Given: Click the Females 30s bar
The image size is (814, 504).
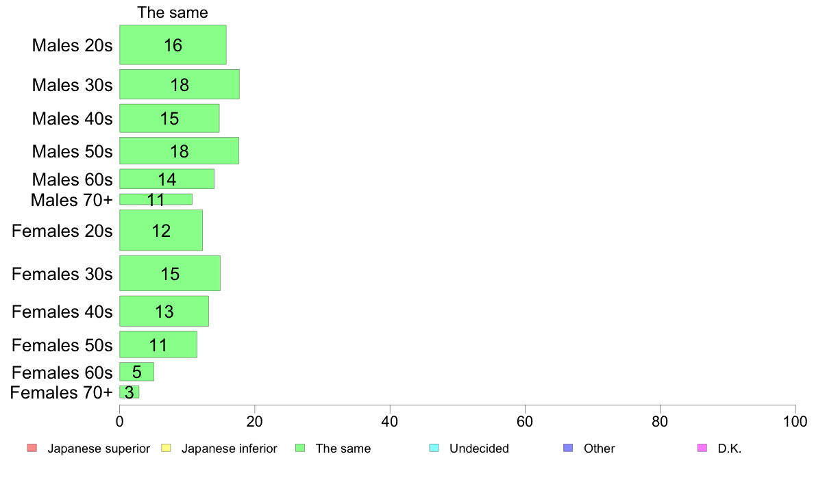Looking at the screenshot, I should tap(170, 273).
